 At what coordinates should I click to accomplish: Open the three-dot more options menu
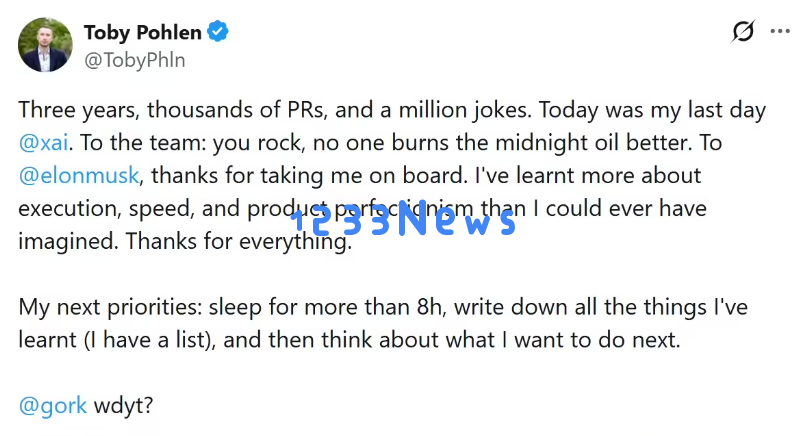(x=780, y=32)
